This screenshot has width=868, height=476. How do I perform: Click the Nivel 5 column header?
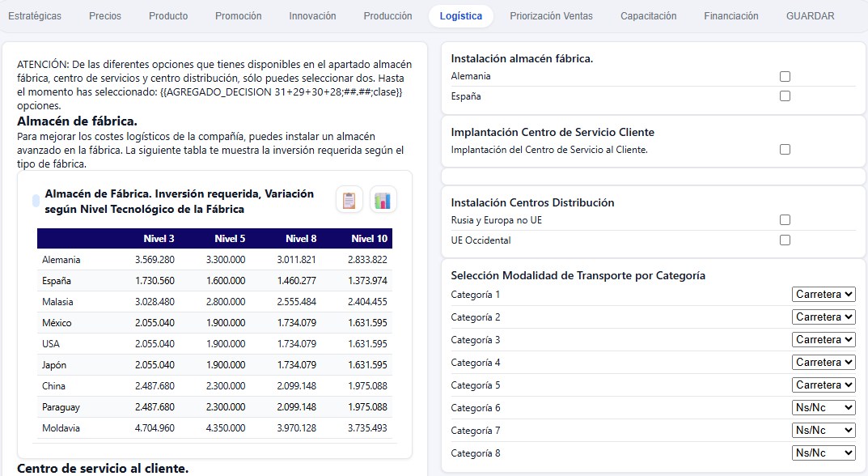pos(230,239)
